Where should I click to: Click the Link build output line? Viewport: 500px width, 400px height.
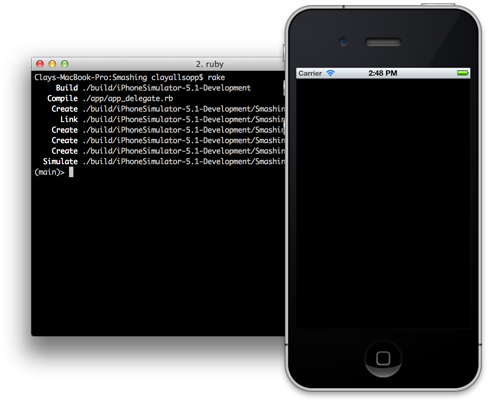(172, 119)
